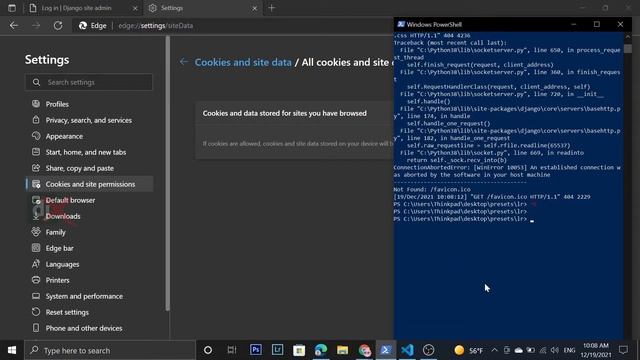The width and height of the screenshot is (640, 360).
Task: Maximize the Windows PowerShell window
Action: point(597,24)
